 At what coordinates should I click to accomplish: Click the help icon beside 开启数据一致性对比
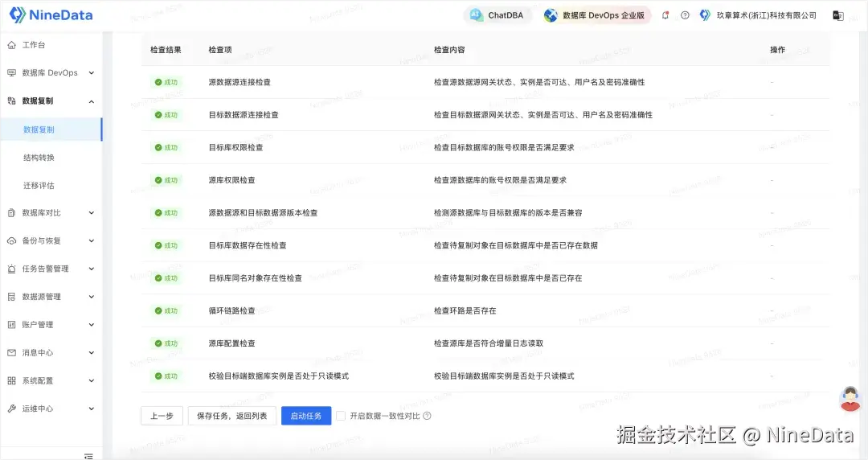click(x=427, y=416)
